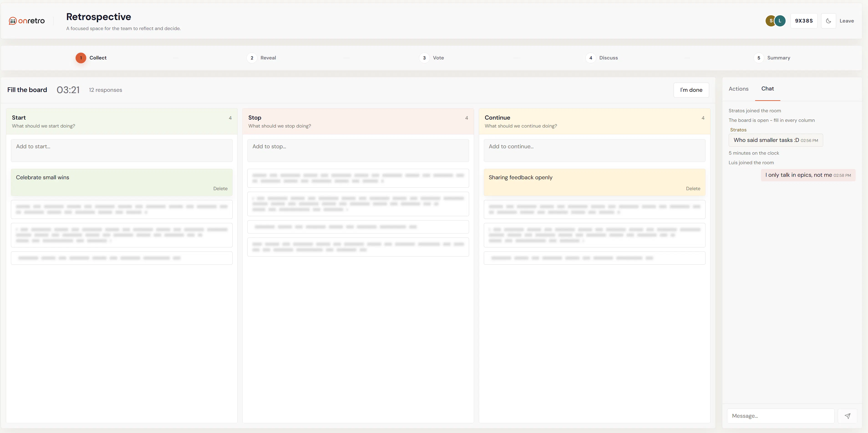Click the 12 responses count
Image resolution: width=868 pixels, height=433 pixels.
[x=105, y=90]
